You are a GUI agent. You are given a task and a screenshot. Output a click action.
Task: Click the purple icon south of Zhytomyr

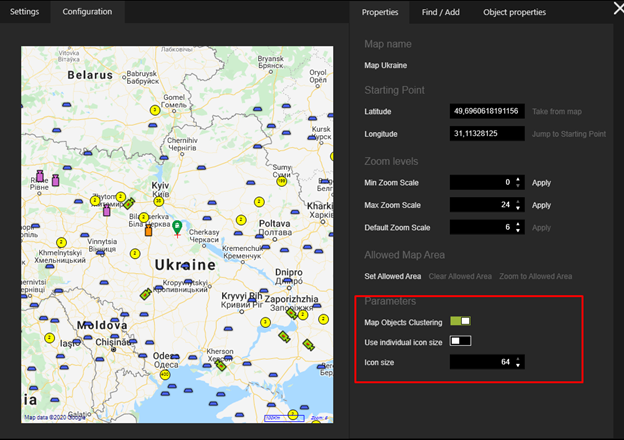coord(107,210)
